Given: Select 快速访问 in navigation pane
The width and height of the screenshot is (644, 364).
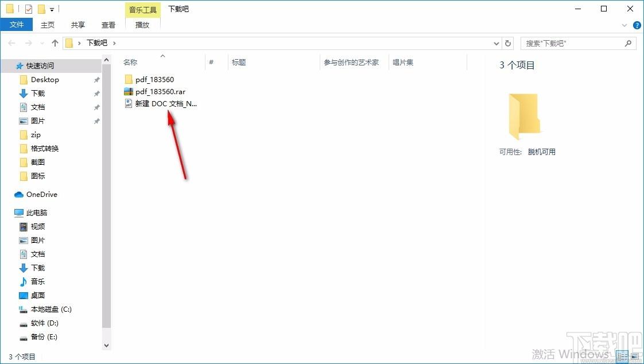Looking at the screenshot, I should 40,65.
